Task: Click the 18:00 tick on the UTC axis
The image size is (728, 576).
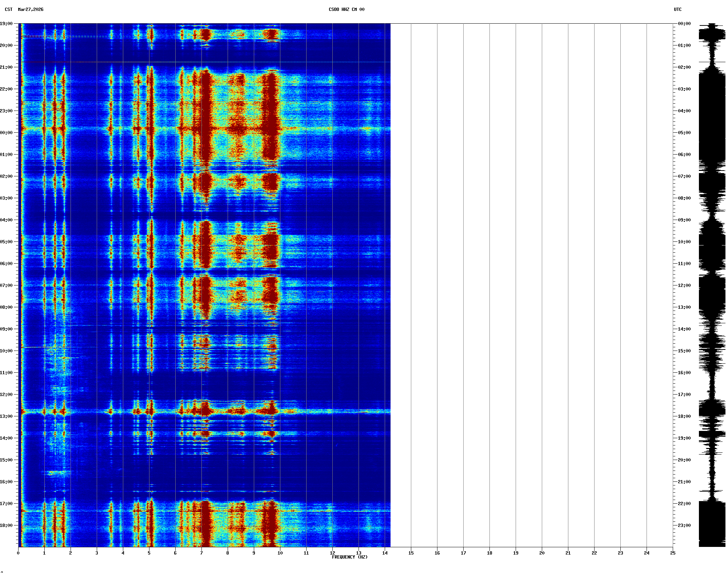Action: pyautogui.click(x=684, y=416)
